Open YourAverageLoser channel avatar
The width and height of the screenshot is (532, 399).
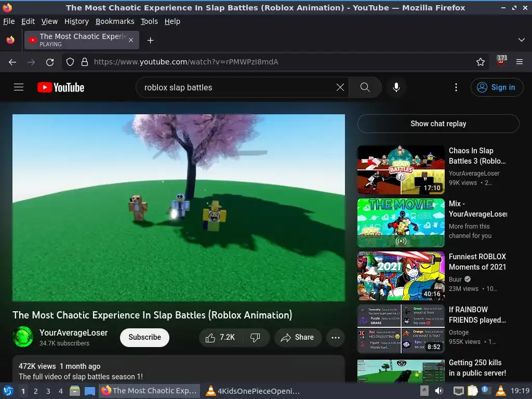tap(23, 337)
